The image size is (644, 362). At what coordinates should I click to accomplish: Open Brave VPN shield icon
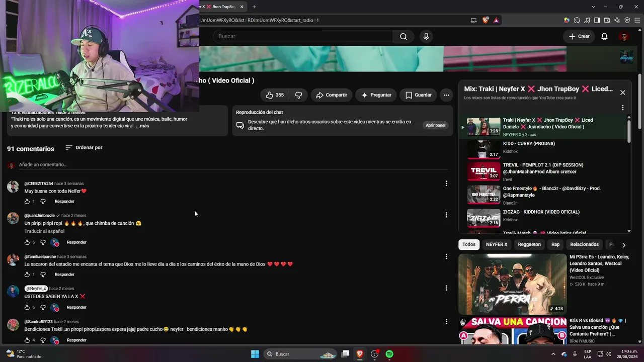[627, 20]
